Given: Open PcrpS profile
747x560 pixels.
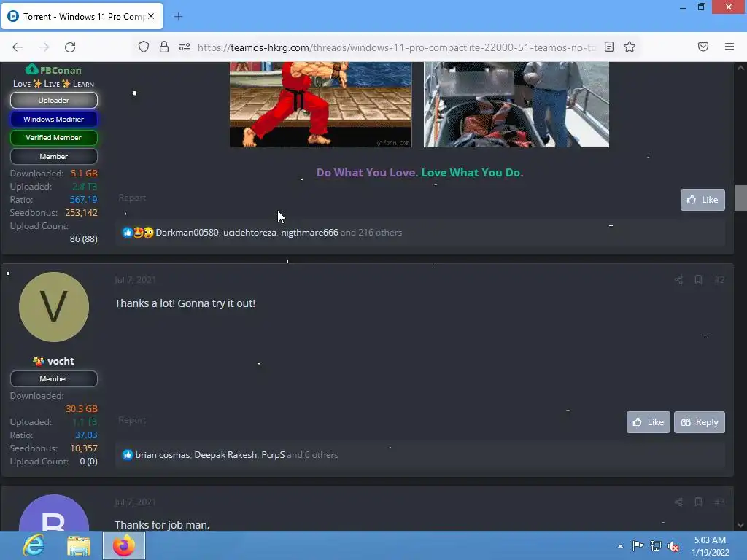Looking at the screenshot, I should (273, 455).
